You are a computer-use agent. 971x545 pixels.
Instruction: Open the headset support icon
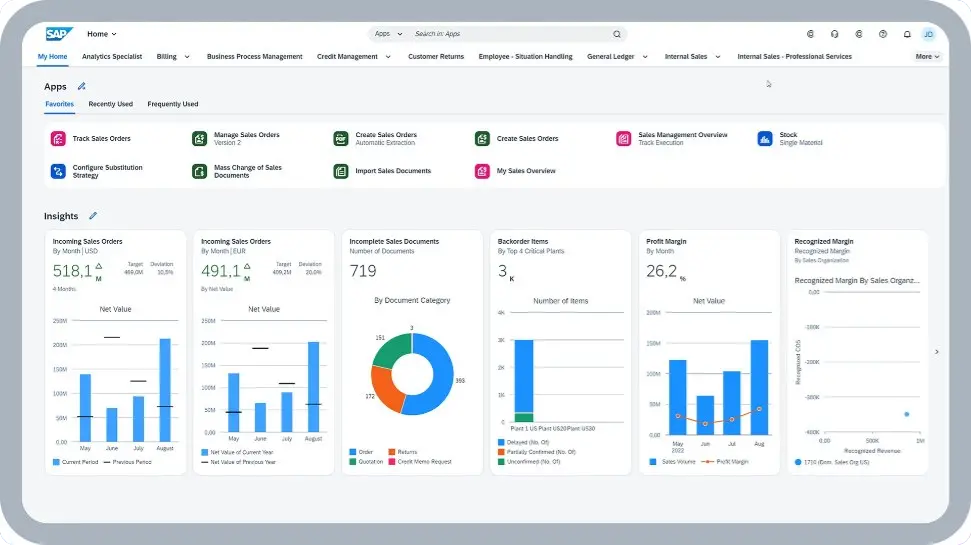[834, 34]
